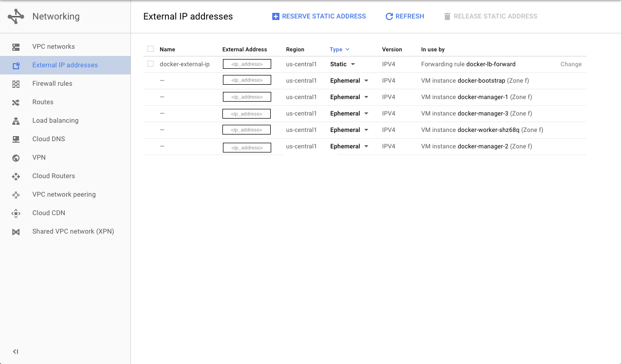The width and height of the screenshot is (621, 364).
Task: Toggle the select-all checkbox in the table header
Action: [150, 49]
